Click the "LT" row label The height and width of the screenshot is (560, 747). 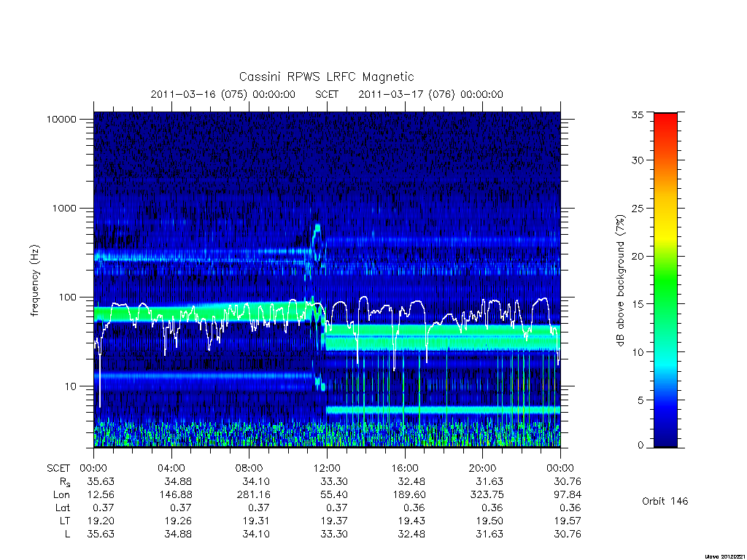(65, 521)
